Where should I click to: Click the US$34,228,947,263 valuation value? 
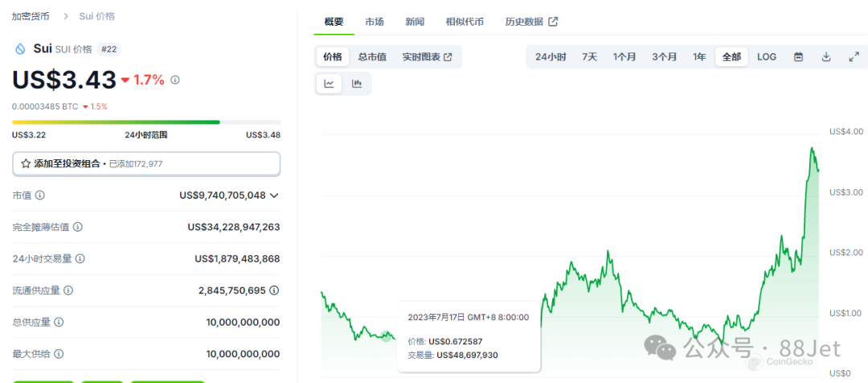click(x=234, y=227)
